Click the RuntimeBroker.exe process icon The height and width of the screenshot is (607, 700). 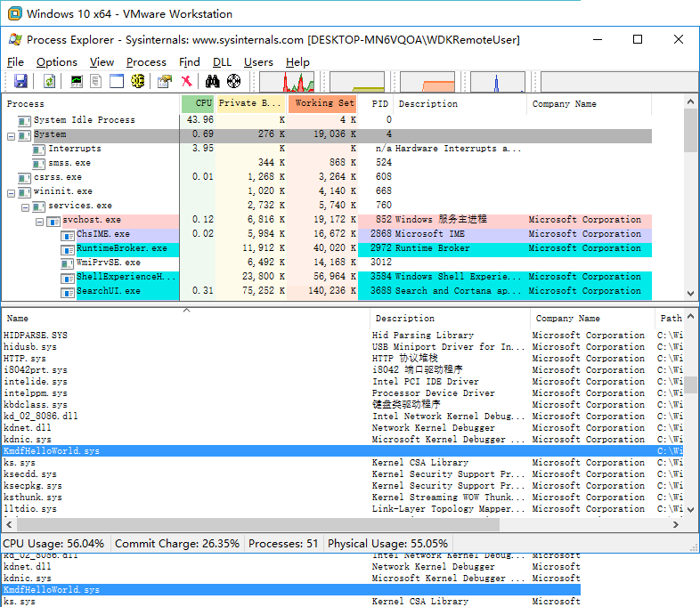[x=68, y=250]
